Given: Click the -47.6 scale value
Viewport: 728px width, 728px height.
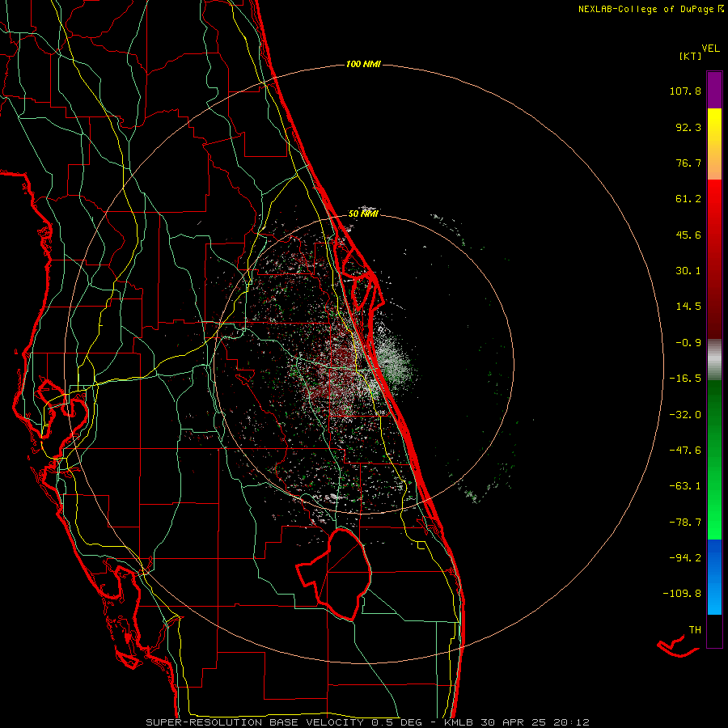Looking at the screenshot, I should click(685, 451).
